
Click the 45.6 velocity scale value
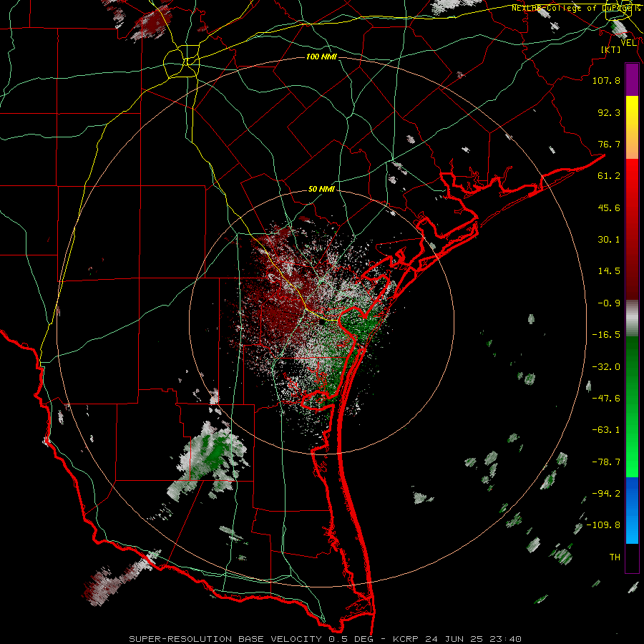coord(609,208)
